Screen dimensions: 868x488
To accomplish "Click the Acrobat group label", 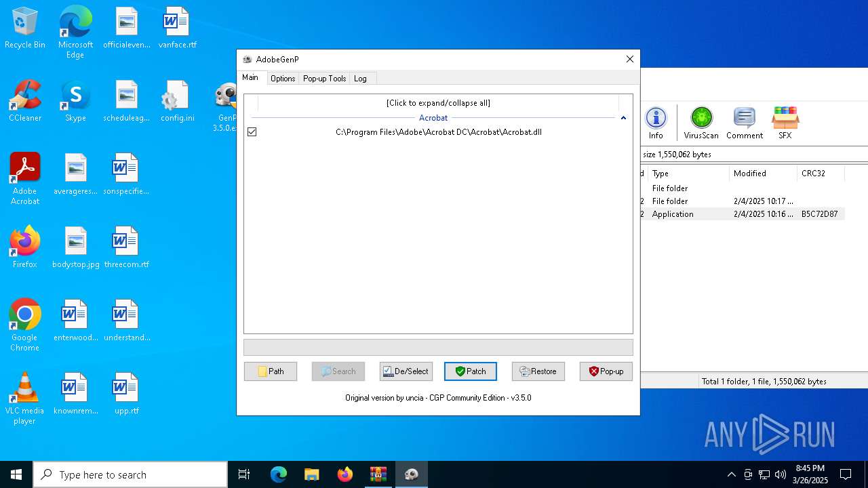I will 433,118.
